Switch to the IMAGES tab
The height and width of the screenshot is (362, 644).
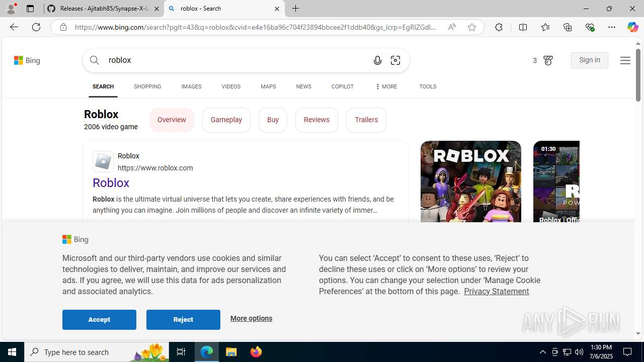point(191,86)
